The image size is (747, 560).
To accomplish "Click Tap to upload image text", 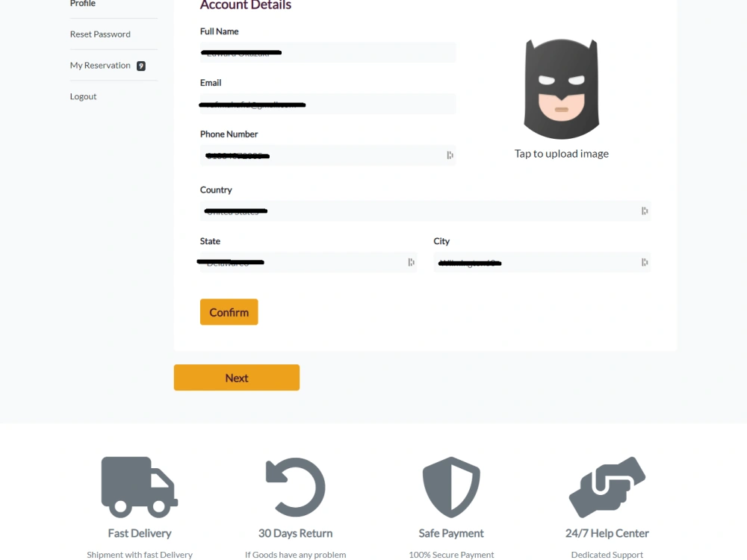I will (562, 154).
